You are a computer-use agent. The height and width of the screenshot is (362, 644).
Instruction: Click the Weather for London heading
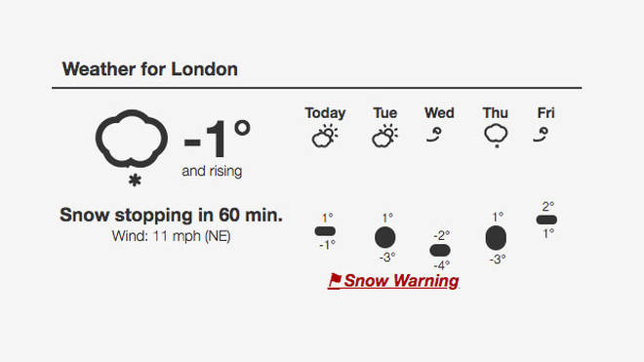pyautogui.click(x=150, y=69)
